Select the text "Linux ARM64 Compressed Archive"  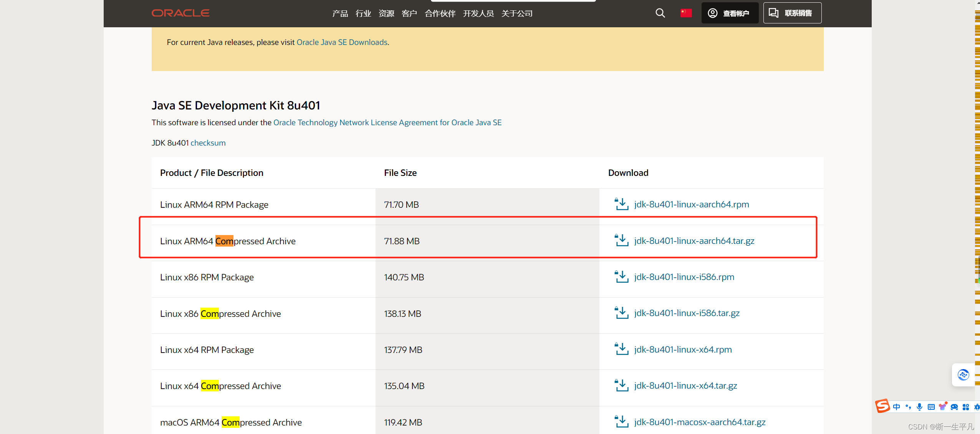[228, 241]
